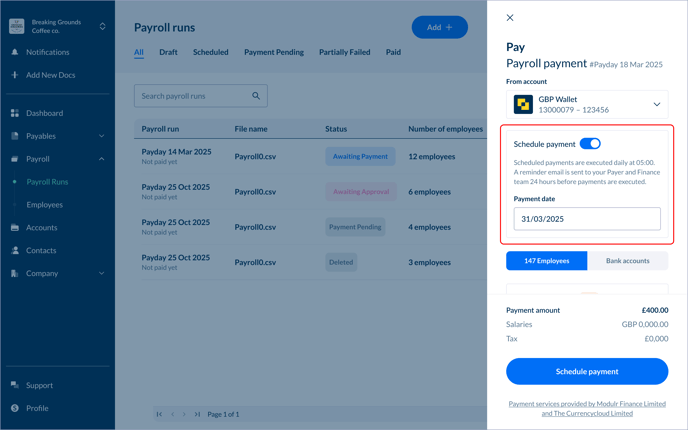Click the Deleted status badge
This screenshot has width=688, height=430.
pos(341,262)
